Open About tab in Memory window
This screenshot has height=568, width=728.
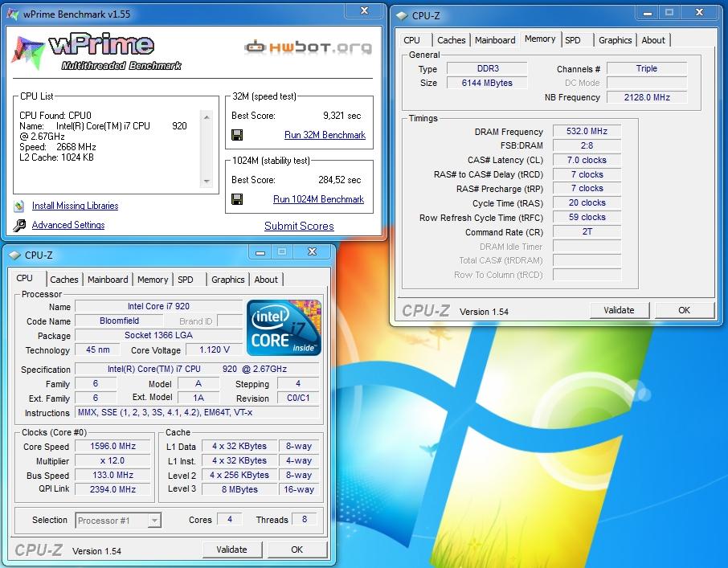click(653, 40)
